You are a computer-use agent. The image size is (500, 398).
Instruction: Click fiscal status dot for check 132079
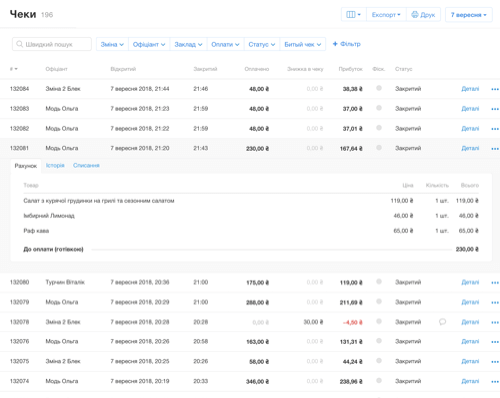click(379, 301)
